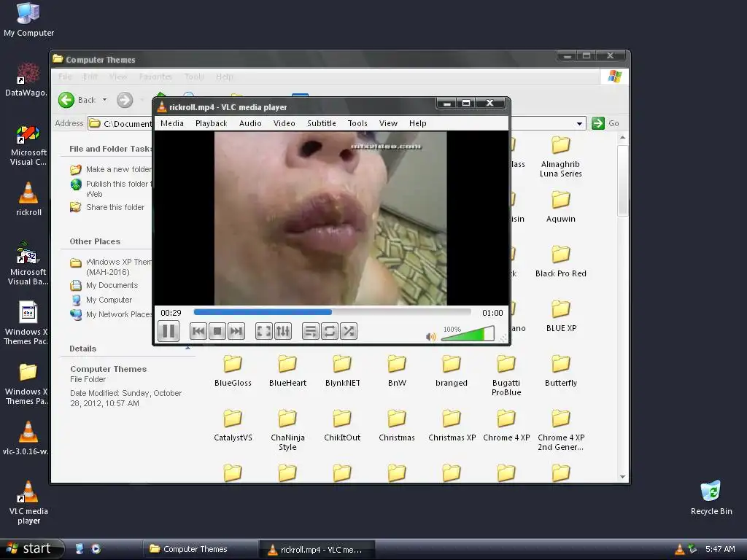This screenshot has width=747, height=560.
Task: Select the branged folder
Action: pos(451,371)
